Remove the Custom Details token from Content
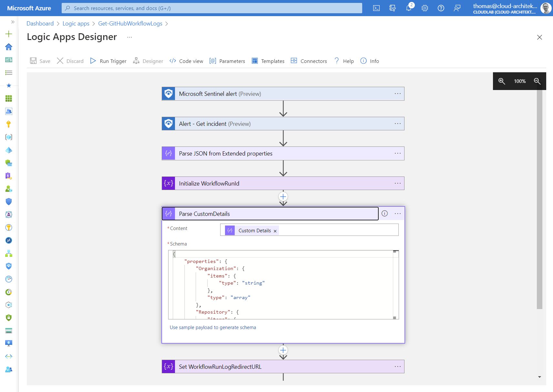553x392 pixels. [x=275, y=231]
